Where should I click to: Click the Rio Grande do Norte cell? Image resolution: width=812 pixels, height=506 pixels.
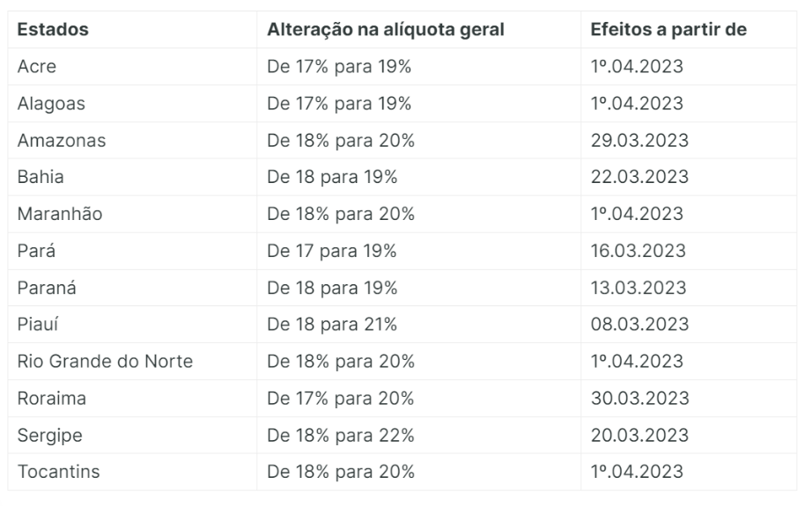105,362
